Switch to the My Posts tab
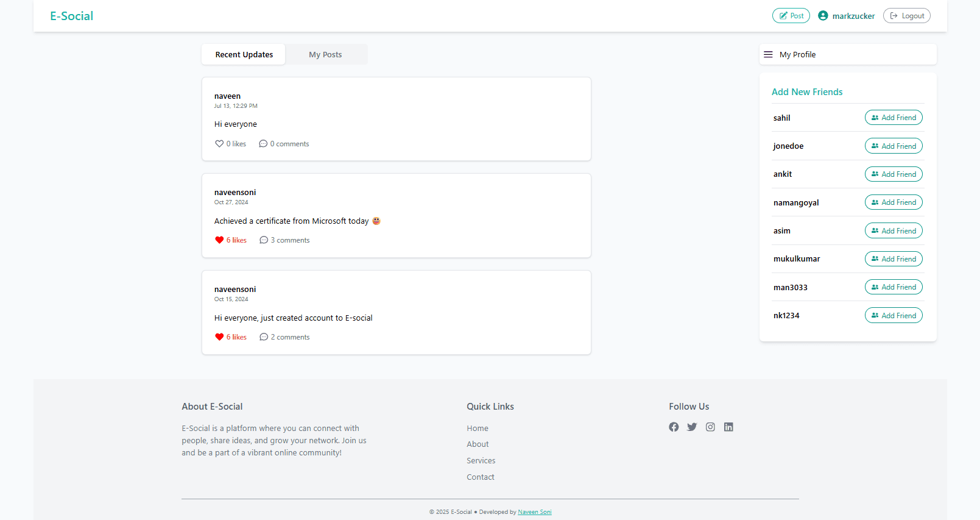The width and height of the screenshot is (980, 520). coord(325,54)
